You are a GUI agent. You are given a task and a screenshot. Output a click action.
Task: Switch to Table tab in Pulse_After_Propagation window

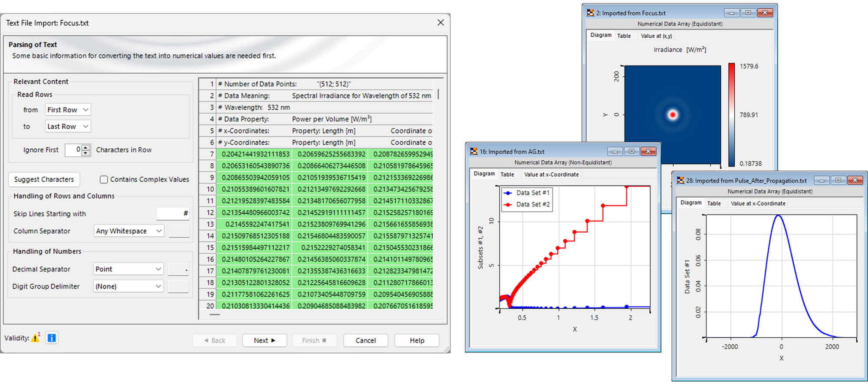(713, 203)
